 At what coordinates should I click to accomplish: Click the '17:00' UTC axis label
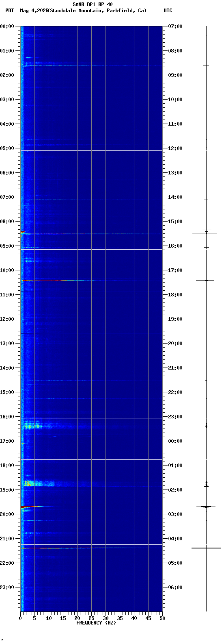[x=175, y=270]
